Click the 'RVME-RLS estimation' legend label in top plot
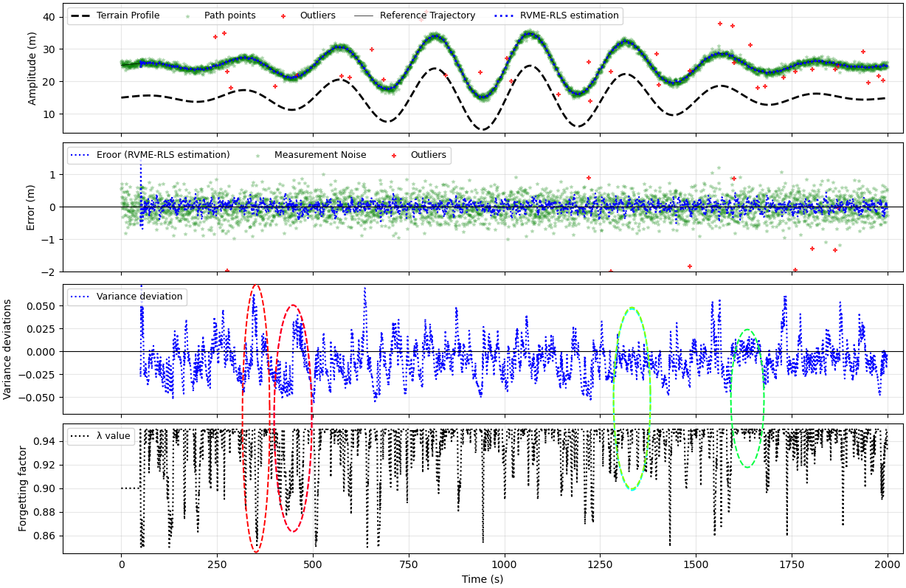Image resolution: width=906 pixels, height=588 pixels. point(570,15)
